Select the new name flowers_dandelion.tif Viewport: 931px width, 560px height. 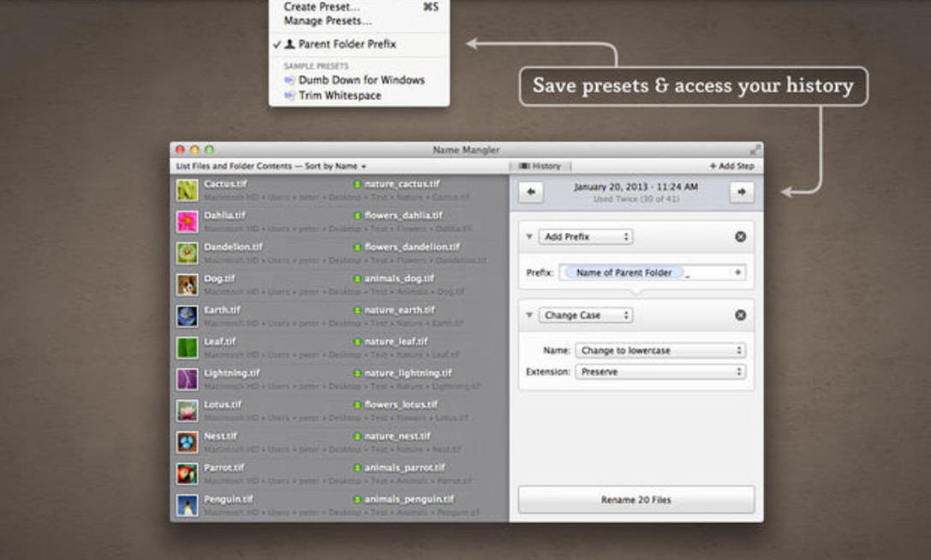412,247
